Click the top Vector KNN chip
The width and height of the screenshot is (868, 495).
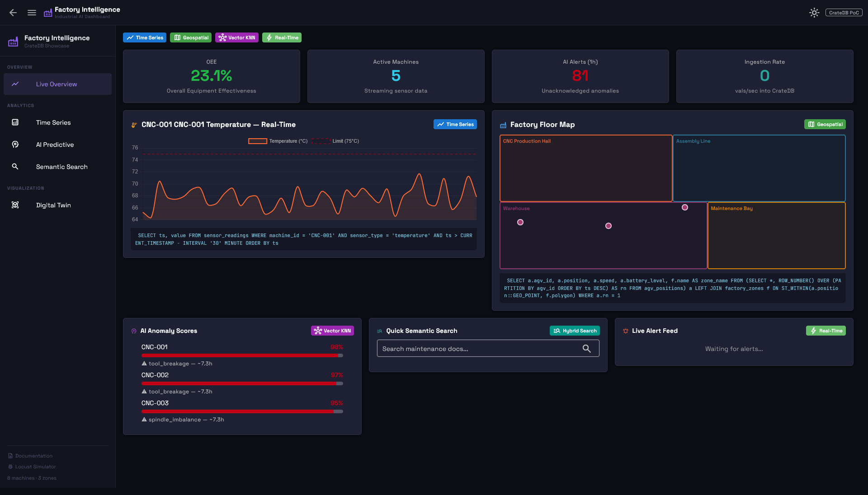[x=237, y=37]
